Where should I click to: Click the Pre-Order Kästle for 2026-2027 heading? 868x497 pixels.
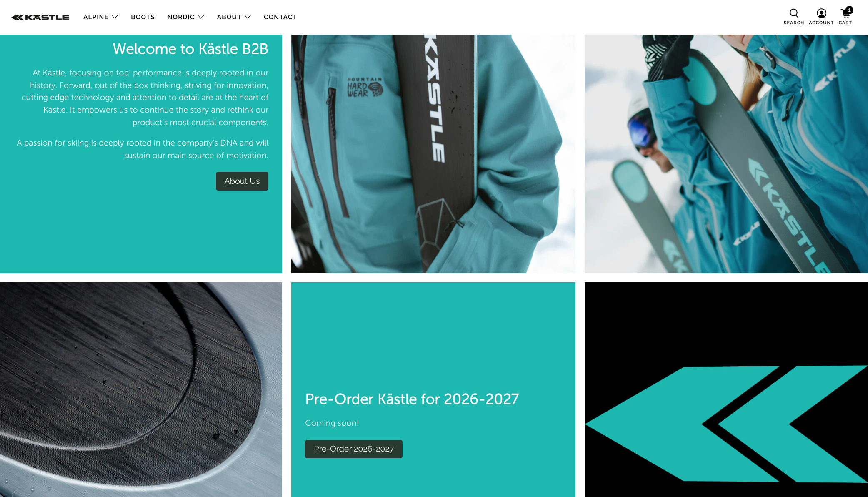pos(412,399)
